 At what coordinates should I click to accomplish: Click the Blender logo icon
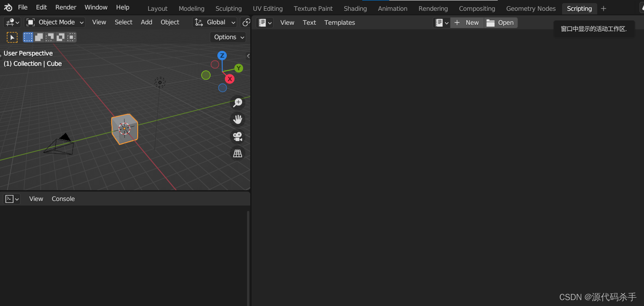click(x=8, y=8)
